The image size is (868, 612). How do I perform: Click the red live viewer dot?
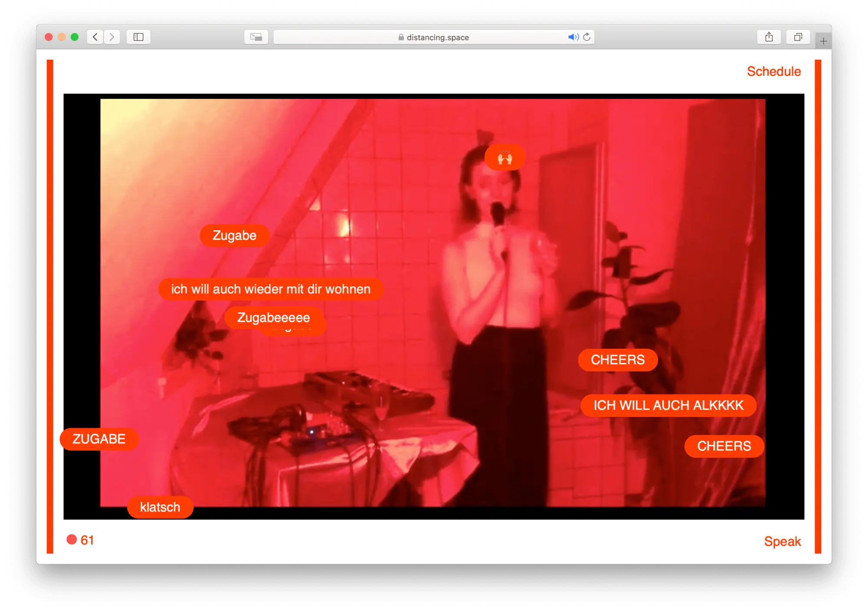tap(72, 540)
